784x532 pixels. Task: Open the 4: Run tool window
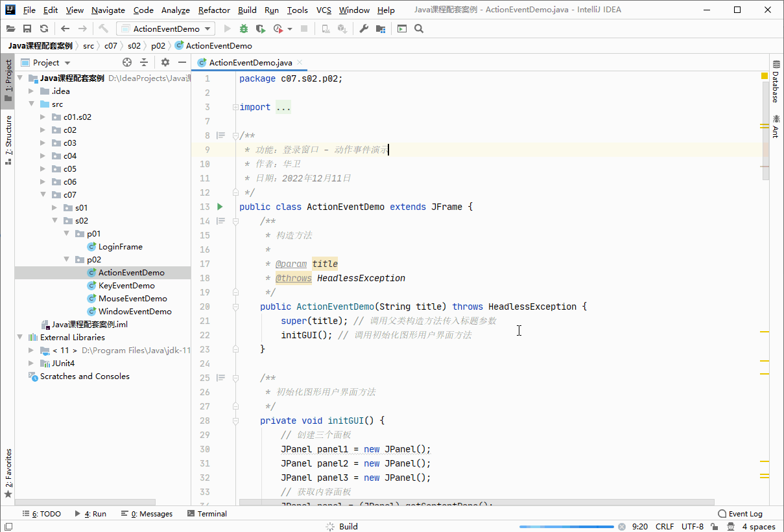coord(90,514)
